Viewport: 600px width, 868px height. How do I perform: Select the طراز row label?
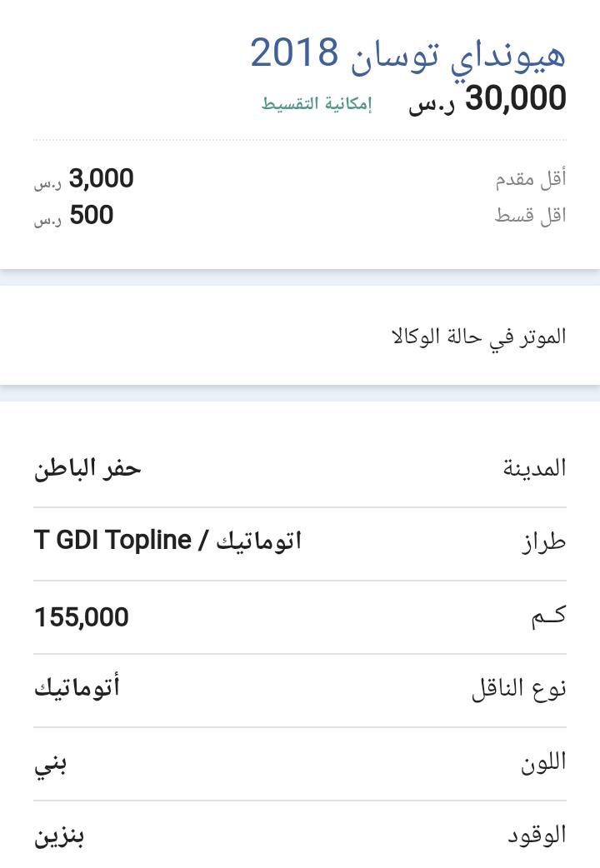(x=543, y=541)
